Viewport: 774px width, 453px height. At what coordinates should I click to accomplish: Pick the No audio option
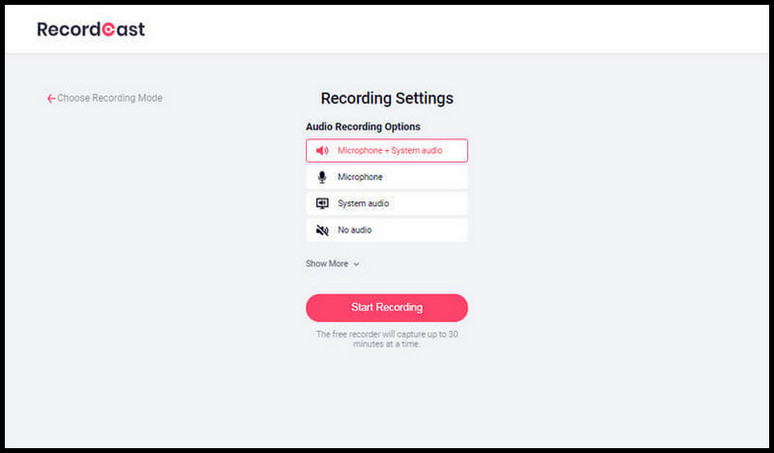click(355, 230)
